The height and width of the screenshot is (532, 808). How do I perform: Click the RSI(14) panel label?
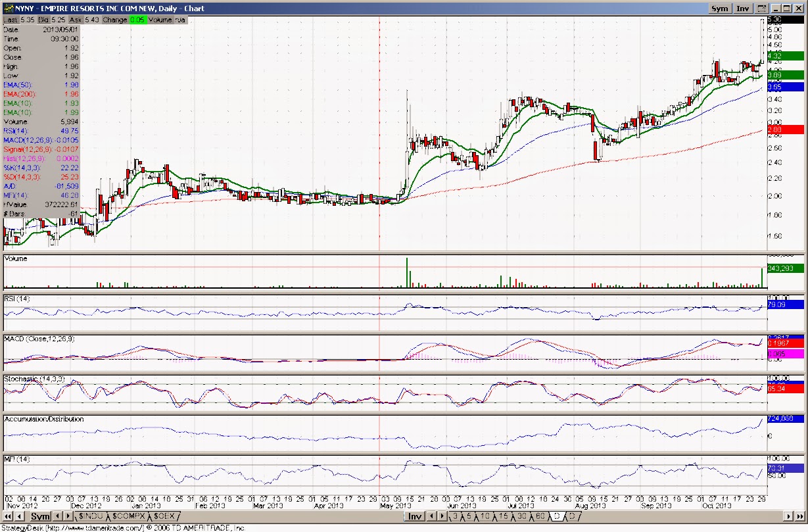(x=17, y=299)
